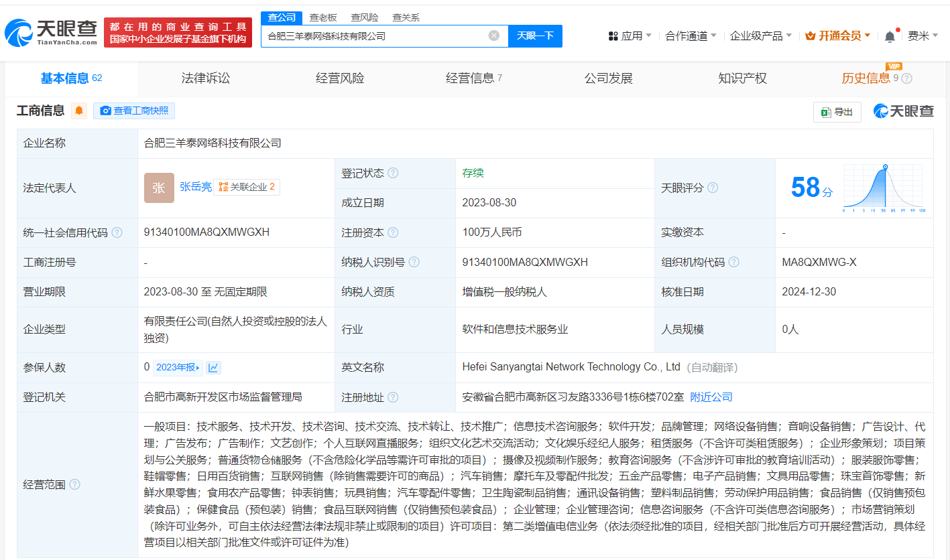The image size is (950, 560).
Task: Click 合肥市高新开发区市场监督管理局 registration authority
Action: (223, 397)
